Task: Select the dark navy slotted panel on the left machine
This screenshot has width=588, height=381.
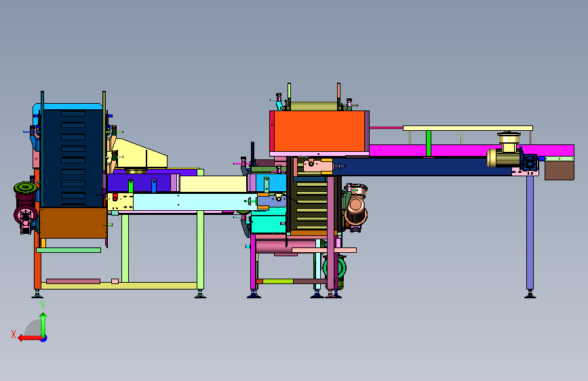Action: 73,157
